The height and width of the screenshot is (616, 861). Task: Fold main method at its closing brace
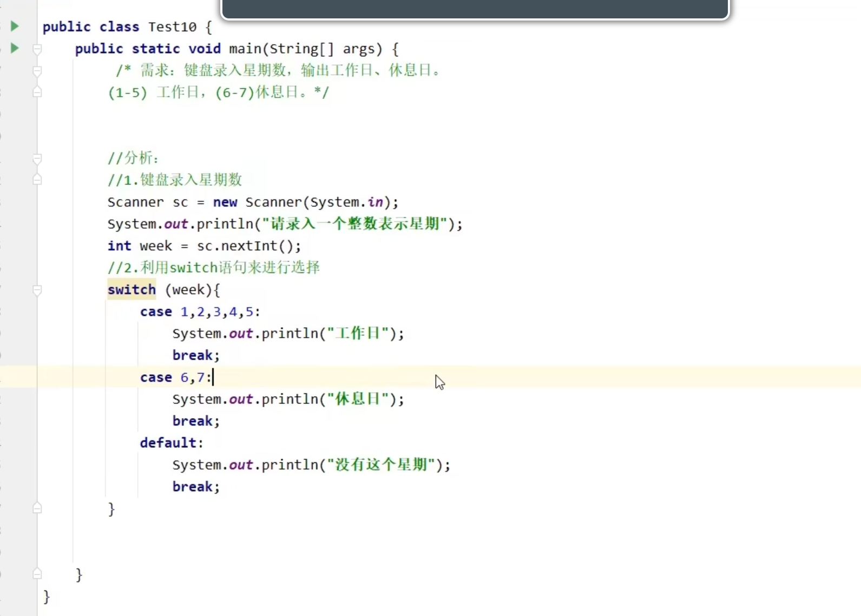(37, 574)
